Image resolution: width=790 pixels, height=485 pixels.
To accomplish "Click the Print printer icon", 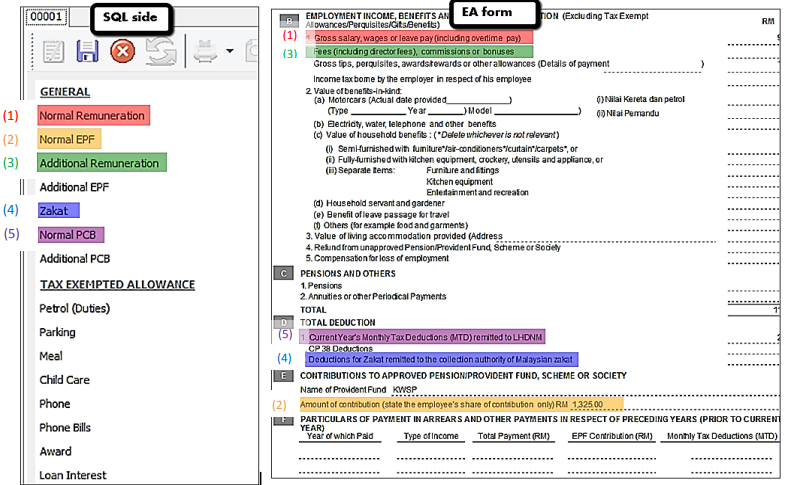I will click(x=205, y=52).
